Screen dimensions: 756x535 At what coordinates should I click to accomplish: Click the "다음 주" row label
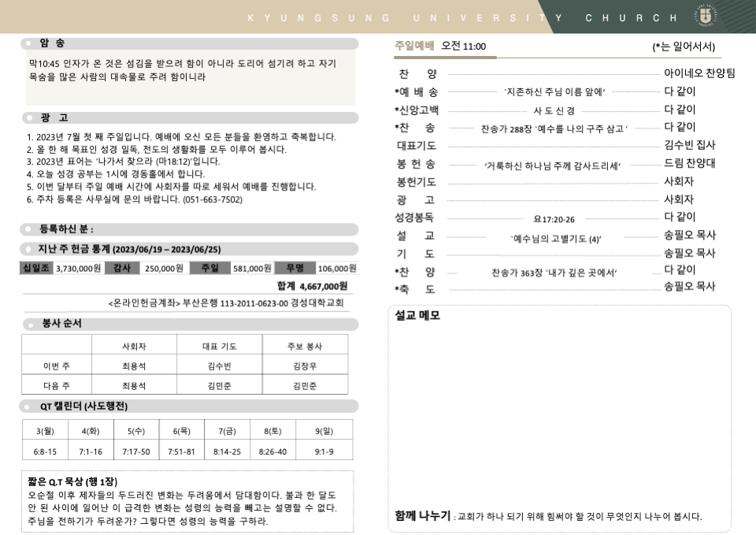click(x=57, y=386)
